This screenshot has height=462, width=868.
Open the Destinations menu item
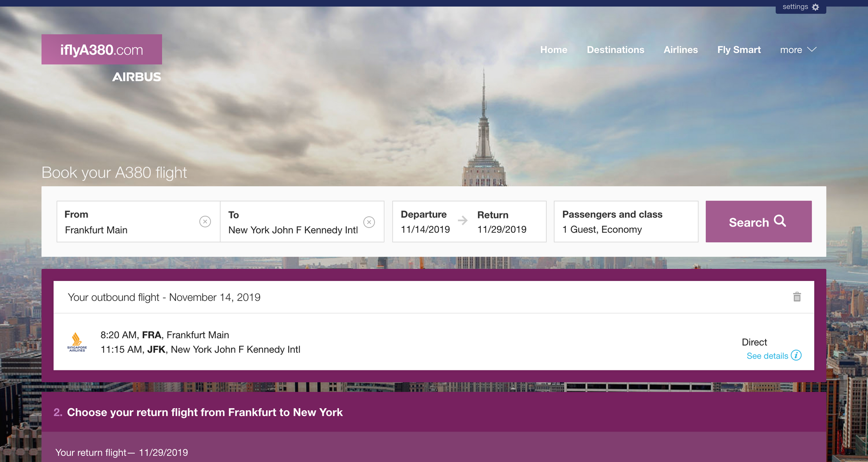tap(615, 50)
